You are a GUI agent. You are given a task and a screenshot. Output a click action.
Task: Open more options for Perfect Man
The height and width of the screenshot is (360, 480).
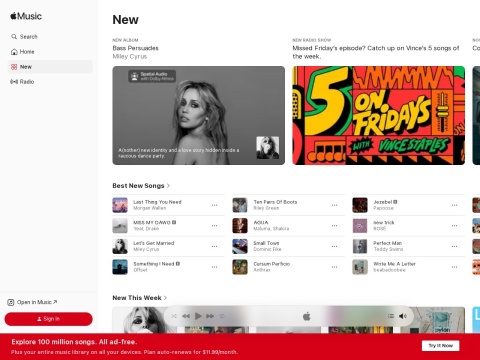tap(454, 246)
